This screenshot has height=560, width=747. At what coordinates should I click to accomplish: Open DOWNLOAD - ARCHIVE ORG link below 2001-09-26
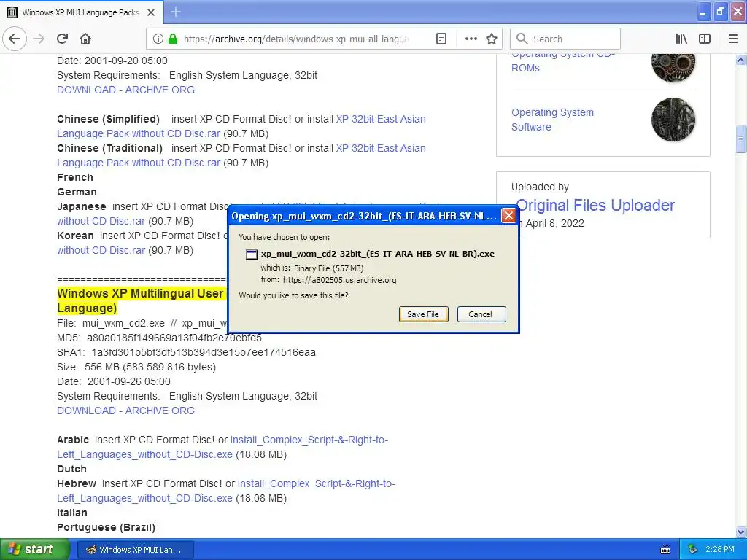coord(125,411)
